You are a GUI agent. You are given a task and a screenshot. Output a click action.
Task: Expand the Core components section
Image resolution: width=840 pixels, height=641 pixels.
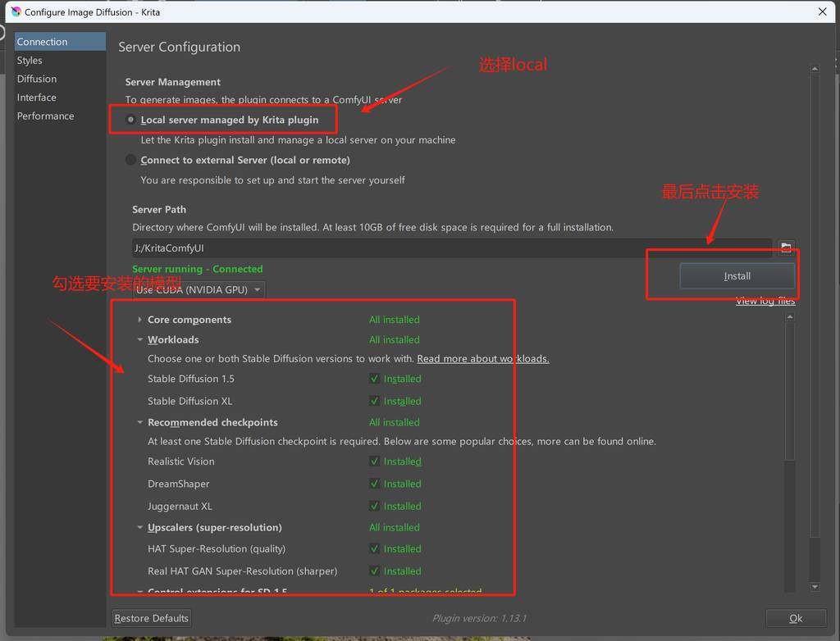[x=140, y=320]
